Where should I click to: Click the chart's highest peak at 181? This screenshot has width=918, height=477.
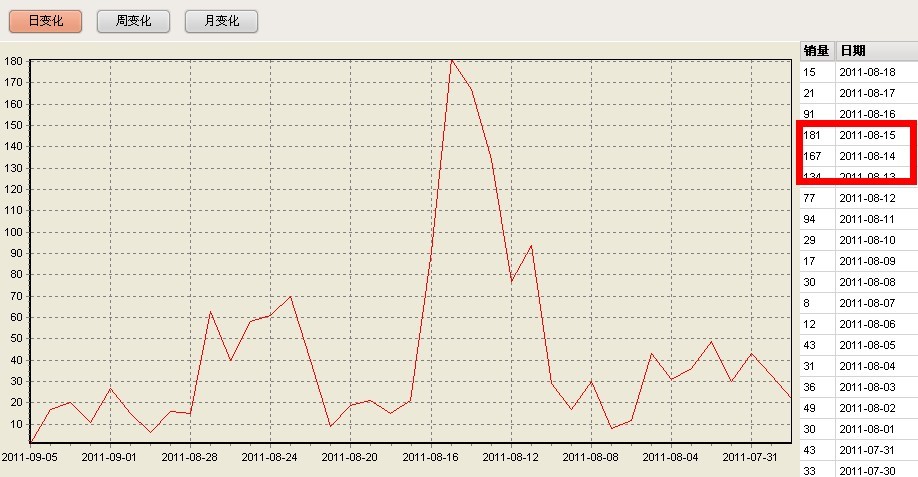point(451,60)
